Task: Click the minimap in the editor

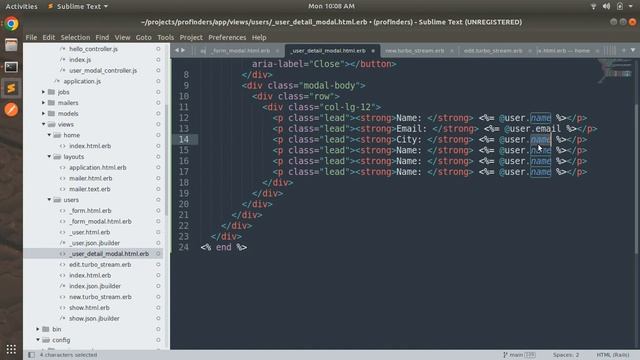Action: coord(616,71)
